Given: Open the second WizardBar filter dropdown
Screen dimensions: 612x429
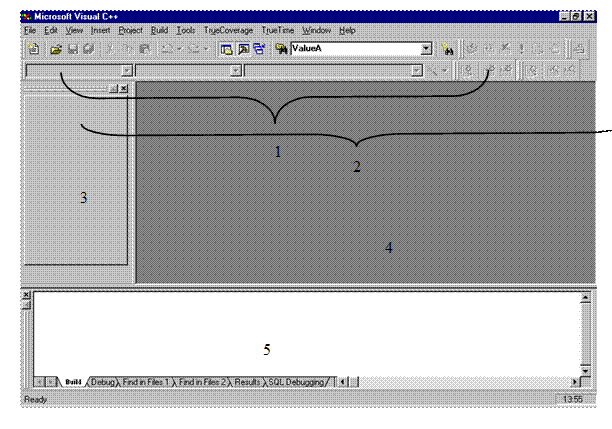Looking at the screenshot, I should pyautogui.click(x=236, y=70).
